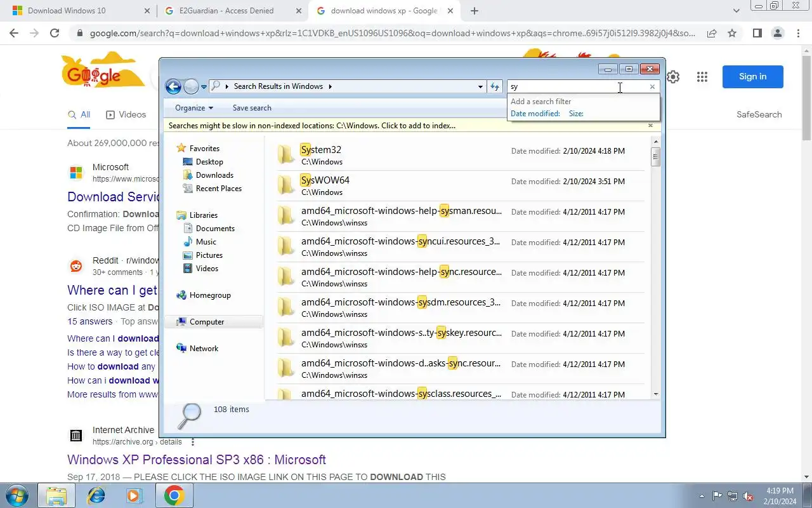Select the d..asks-sync.resour folder result
Image resolution: width=812 pixels, height=508 pixels.
(x=460, y=368)
